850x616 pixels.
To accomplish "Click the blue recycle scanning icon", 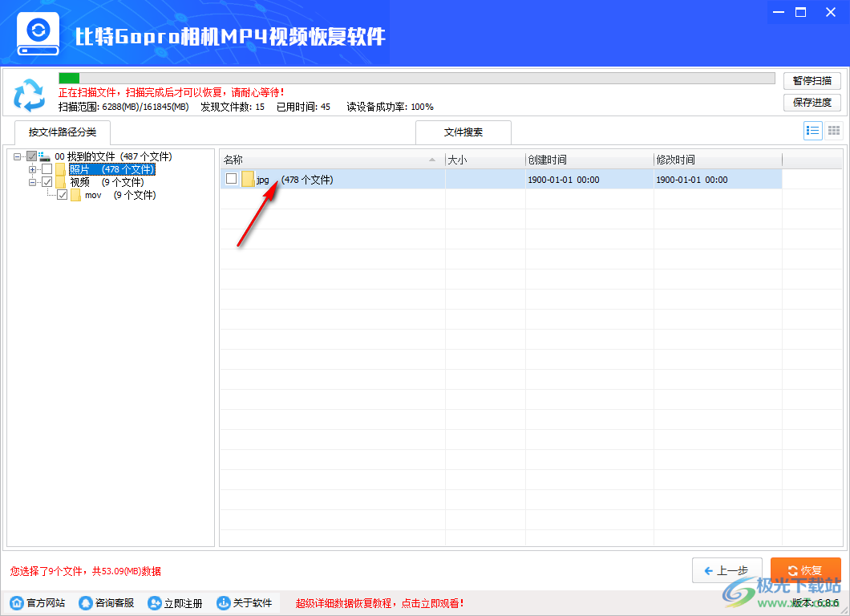I will click(x=30, y=95).
